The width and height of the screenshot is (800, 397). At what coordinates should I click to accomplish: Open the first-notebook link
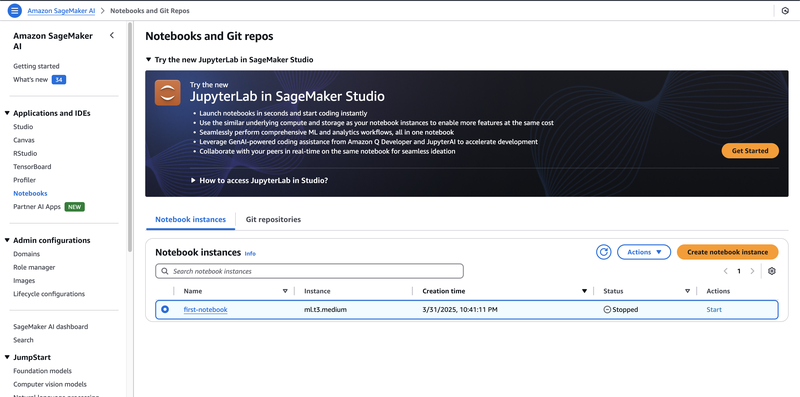click(x=205, y=310)
